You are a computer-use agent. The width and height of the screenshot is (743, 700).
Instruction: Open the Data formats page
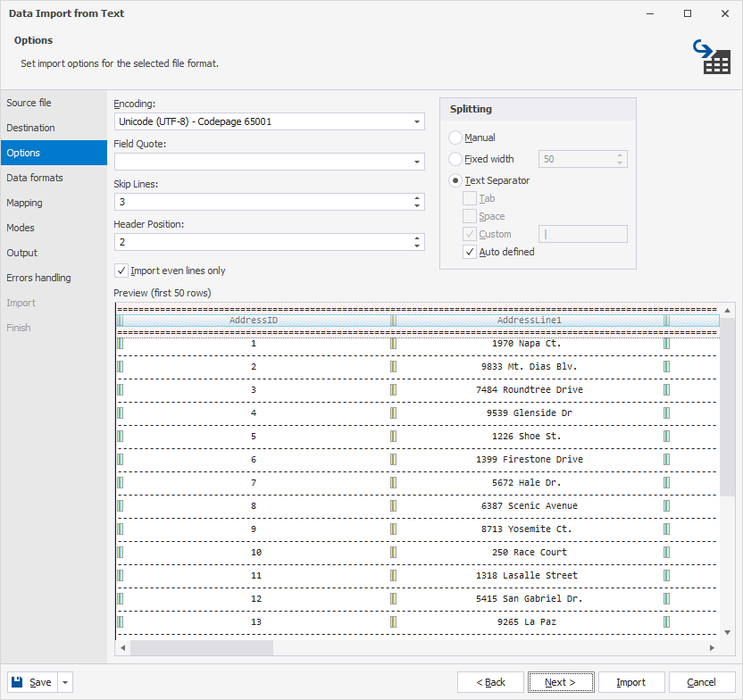(x=54, y=178)
